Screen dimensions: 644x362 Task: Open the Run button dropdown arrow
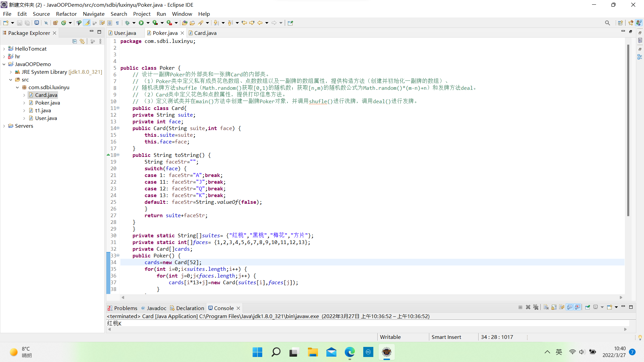point(148,23)
